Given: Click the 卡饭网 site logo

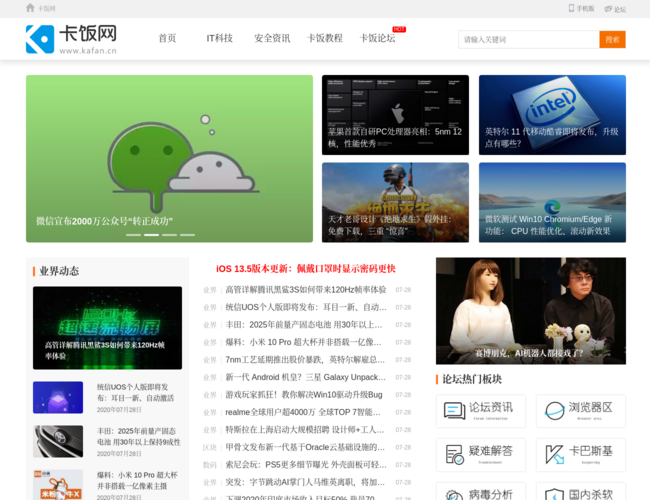Looking at the screenshot, I should pos(71,39).
